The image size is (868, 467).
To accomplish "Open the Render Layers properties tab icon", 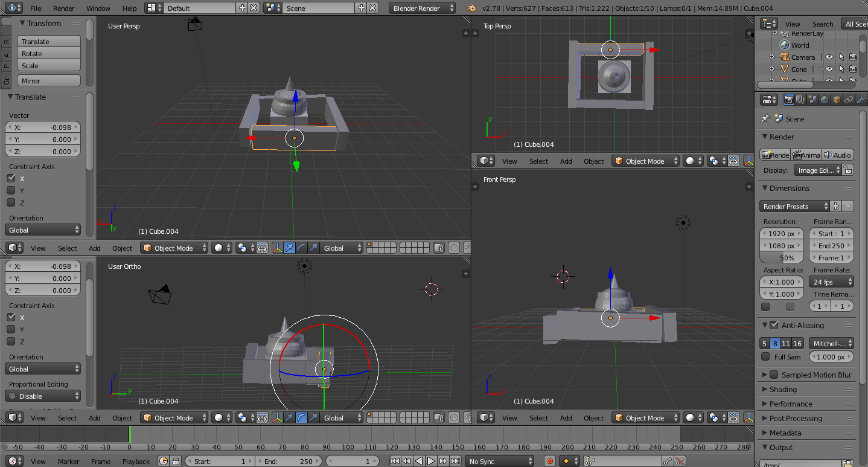I will (x=800, y=100).
